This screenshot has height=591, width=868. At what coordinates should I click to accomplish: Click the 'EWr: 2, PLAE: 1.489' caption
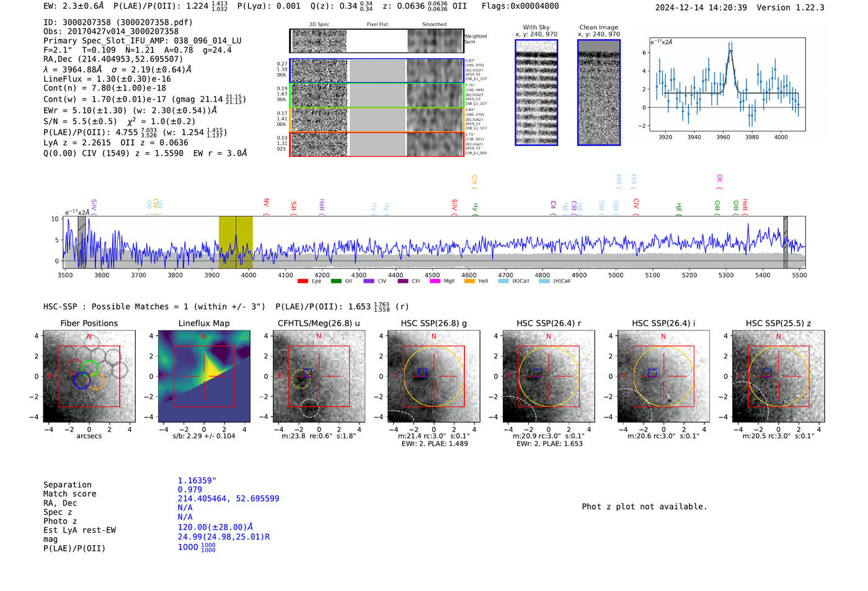click(x=434, y=444)
